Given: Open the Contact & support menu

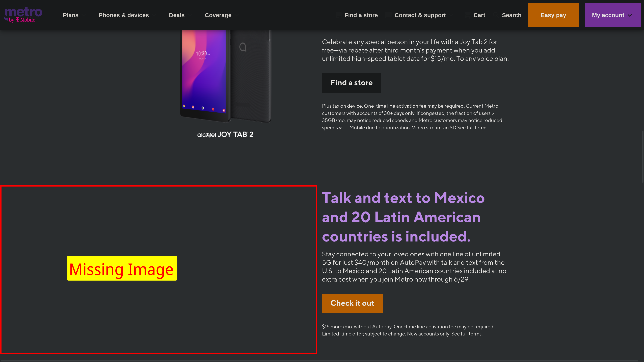Looking at the screenshot, I should coord(420,15).
